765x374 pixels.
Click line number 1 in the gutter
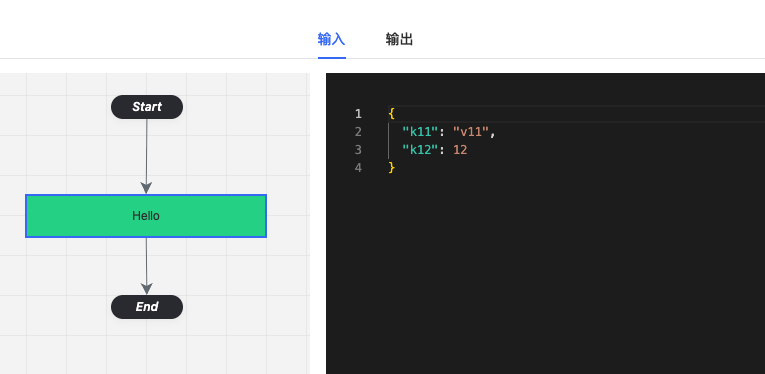click(359, 114)
